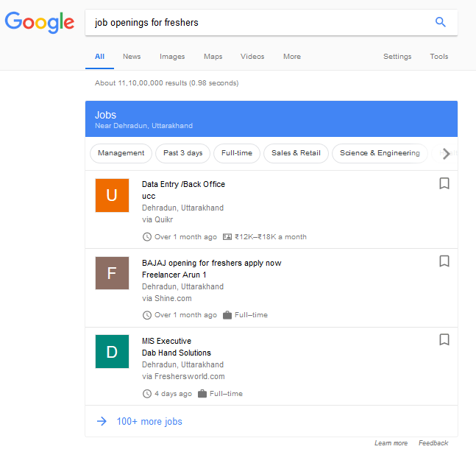Open the More search options menu

pyautogui.click(x=292, y=57)
